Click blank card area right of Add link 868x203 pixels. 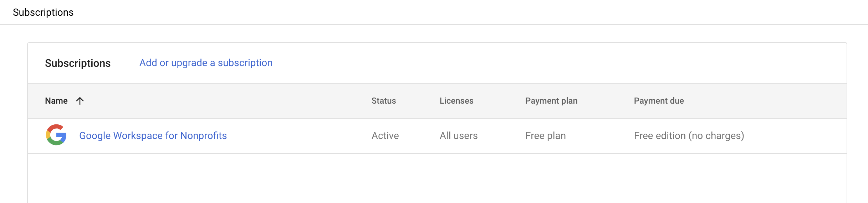pos(559,63)
